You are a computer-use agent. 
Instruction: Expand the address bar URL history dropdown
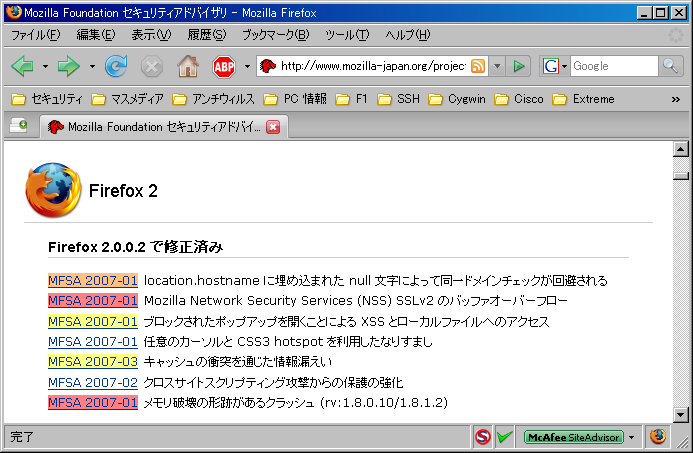click(497, 66)
